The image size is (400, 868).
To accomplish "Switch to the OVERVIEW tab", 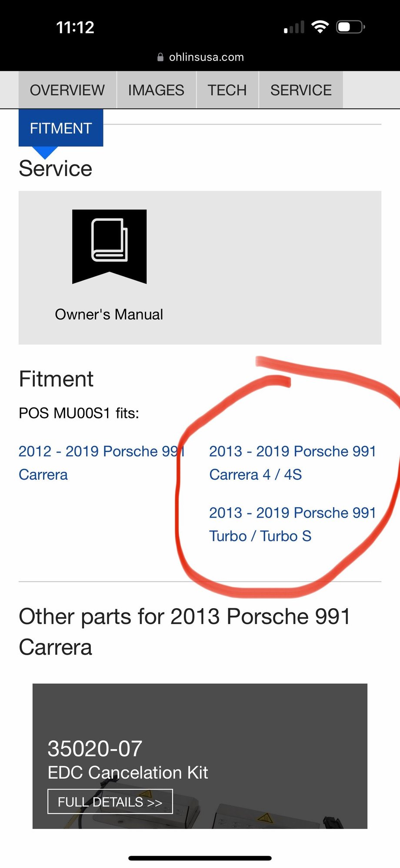I will pyautogui.click(x=67, y=90).
